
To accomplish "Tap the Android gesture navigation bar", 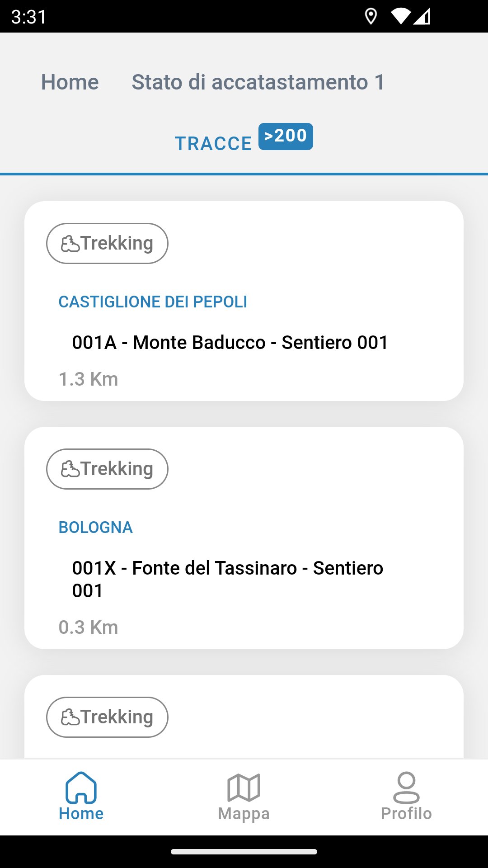I will tap(244, 852).
